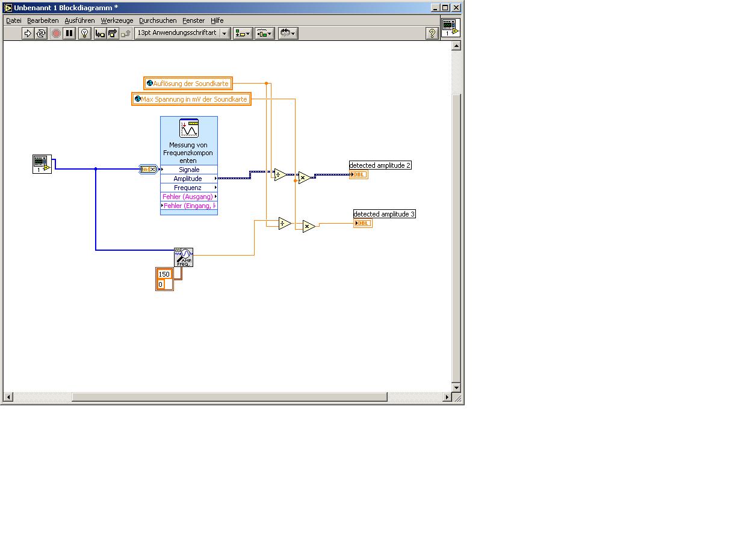
Task: Click the spectral measurements Express VI icon
Action: pyautogui.click(x=189, y=128)
